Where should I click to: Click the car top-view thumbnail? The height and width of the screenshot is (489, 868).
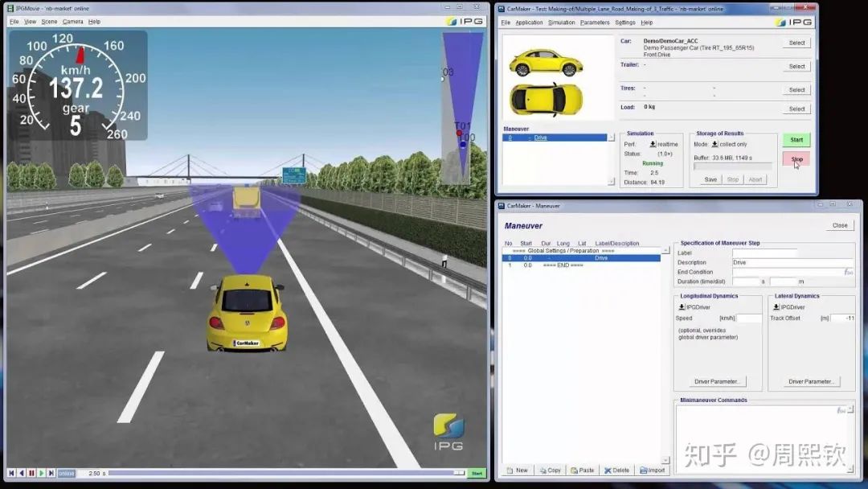(546, 100)
